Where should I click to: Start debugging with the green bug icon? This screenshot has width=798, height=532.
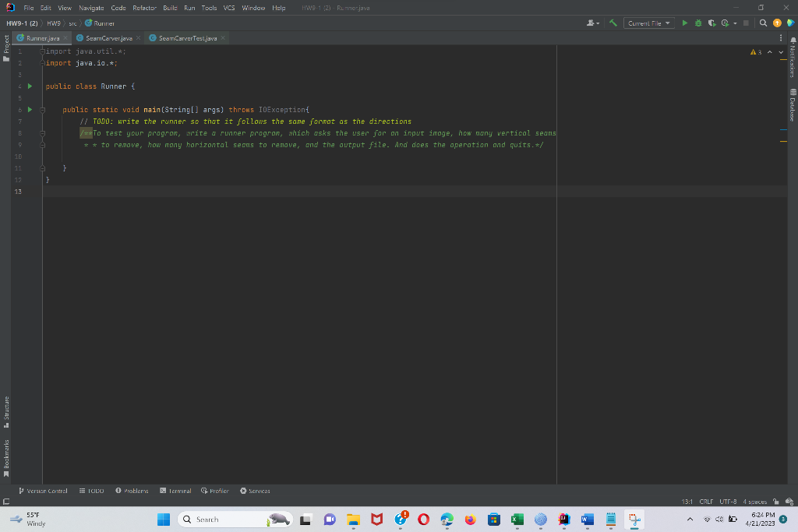(698, 23)
